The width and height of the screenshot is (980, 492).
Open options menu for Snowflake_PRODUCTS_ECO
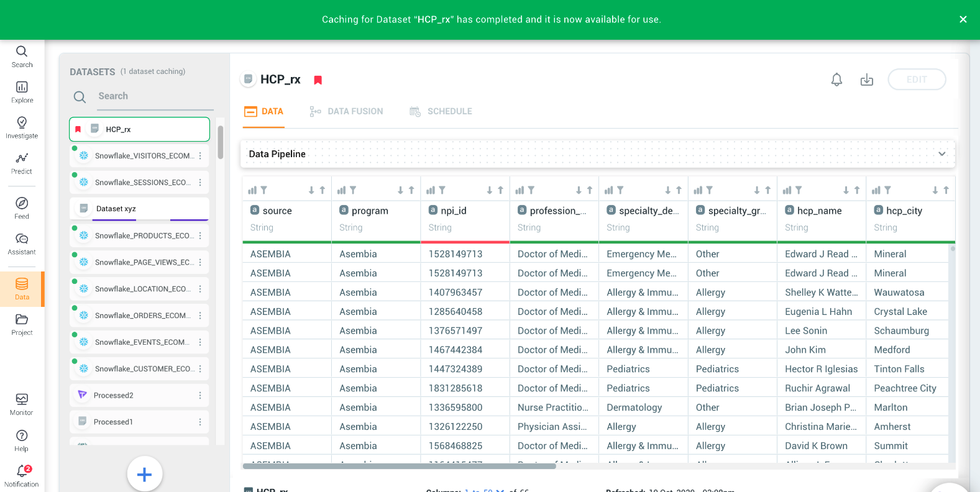200,236
